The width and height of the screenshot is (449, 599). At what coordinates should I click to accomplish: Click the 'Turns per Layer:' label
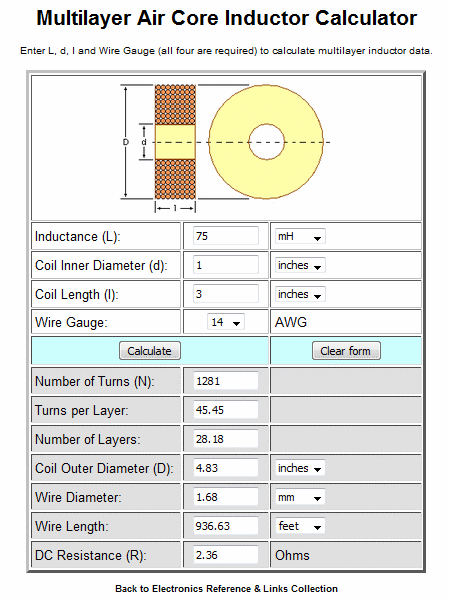[x=82, y=411]
